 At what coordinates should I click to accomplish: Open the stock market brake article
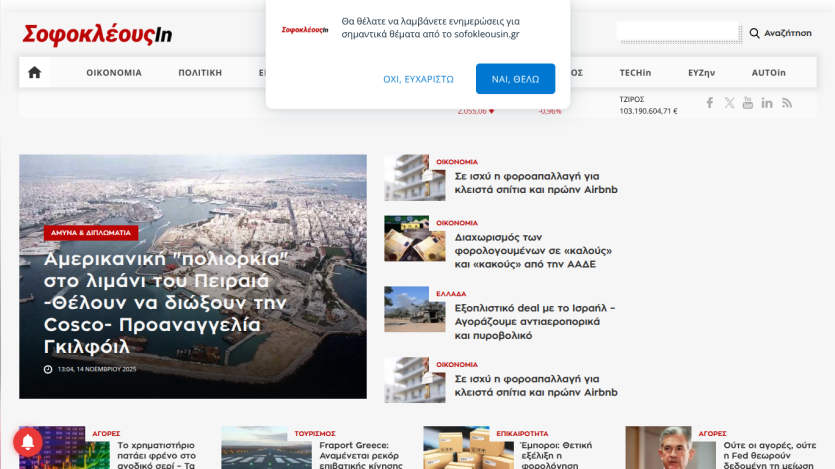click(x=157, y=455)
